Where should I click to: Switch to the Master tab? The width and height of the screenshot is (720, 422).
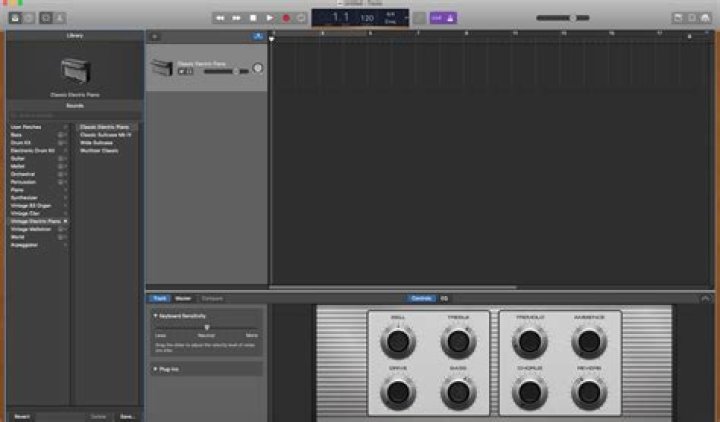click(183, 298)
